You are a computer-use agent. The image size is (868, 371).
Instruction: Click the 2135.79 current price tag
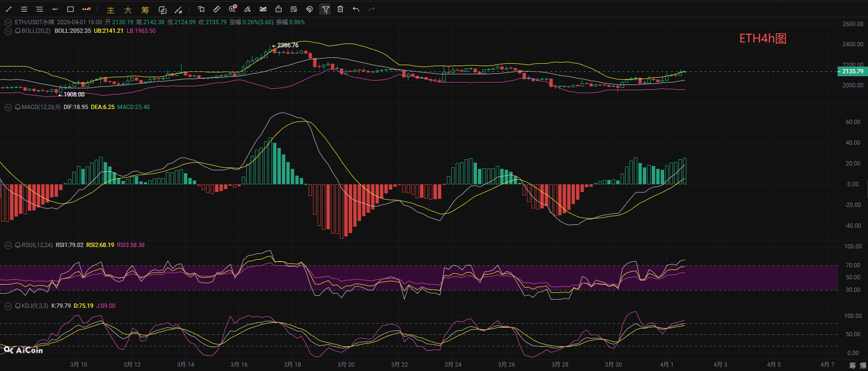click(x=852, y=71)
